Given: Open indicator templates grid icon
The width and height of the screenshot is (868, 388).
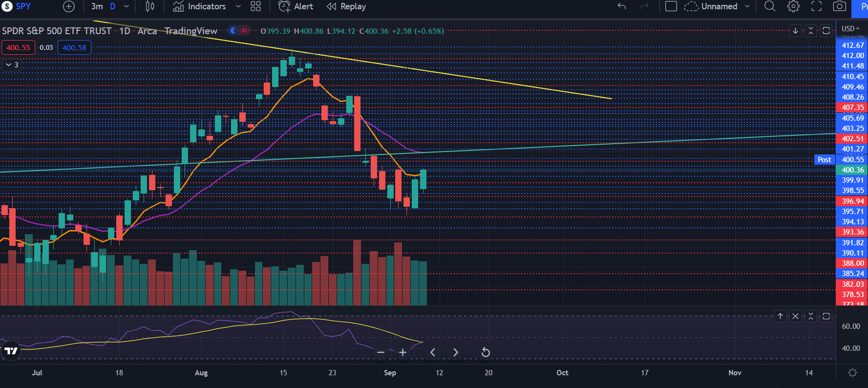Looking at the screenshot, I should pyautogui.click(x=255, y=6).
